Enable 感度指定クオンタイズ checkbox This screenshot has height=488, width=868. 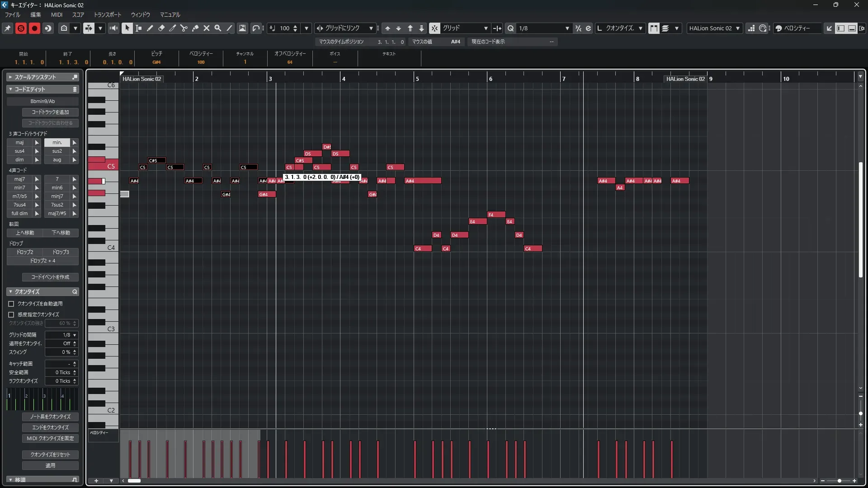pyautogui.click(x=11, y=314)
